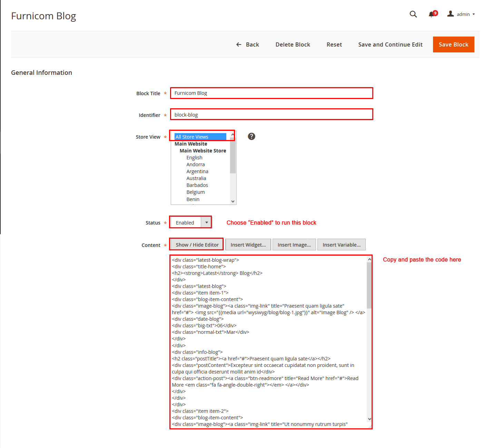Select Benin store view
Image resolution: width=482 pixels, height=448 pixels.
(x=193, y=199)
